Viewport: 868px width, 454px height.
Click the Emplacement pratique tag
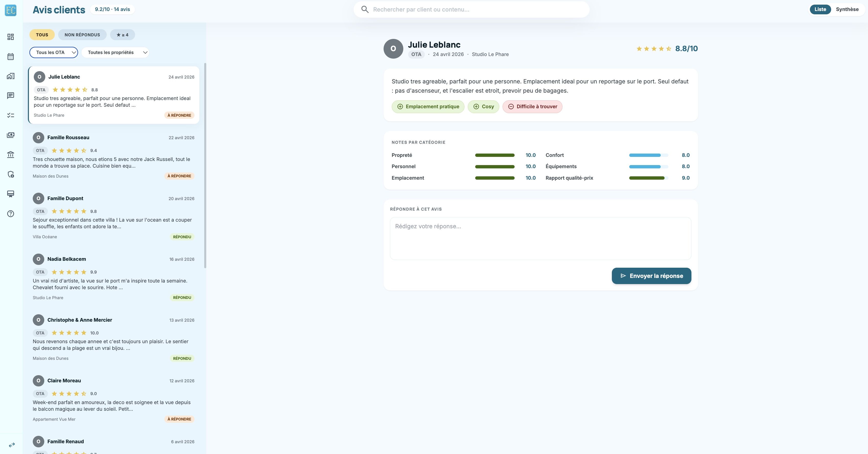[428, 106]
